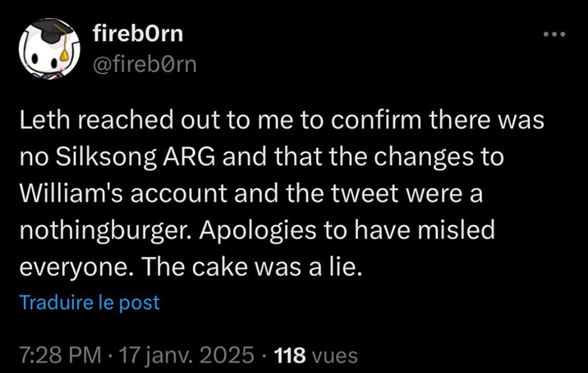Open the 7:28 PM timestamp link
Image resolution: width=588 pixels, height=373 pixels.
(x=61, y=355)
